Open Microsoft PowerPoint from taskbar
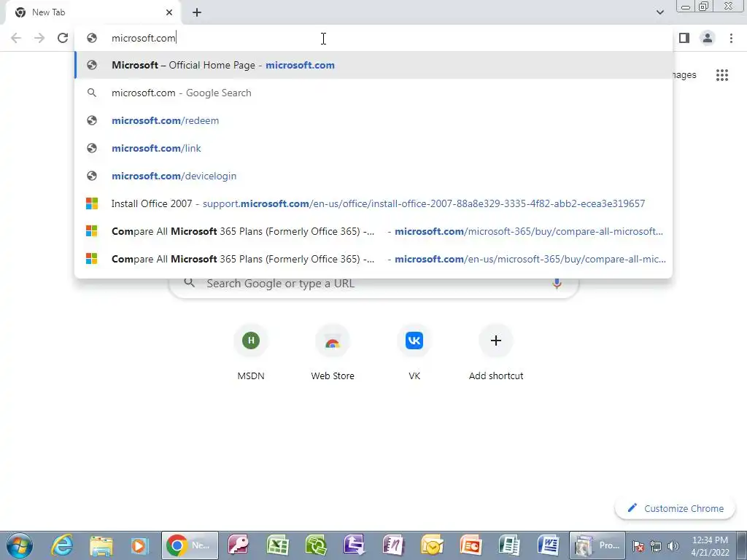The width and height of the screenshot is (747, 560). (471, 545)
